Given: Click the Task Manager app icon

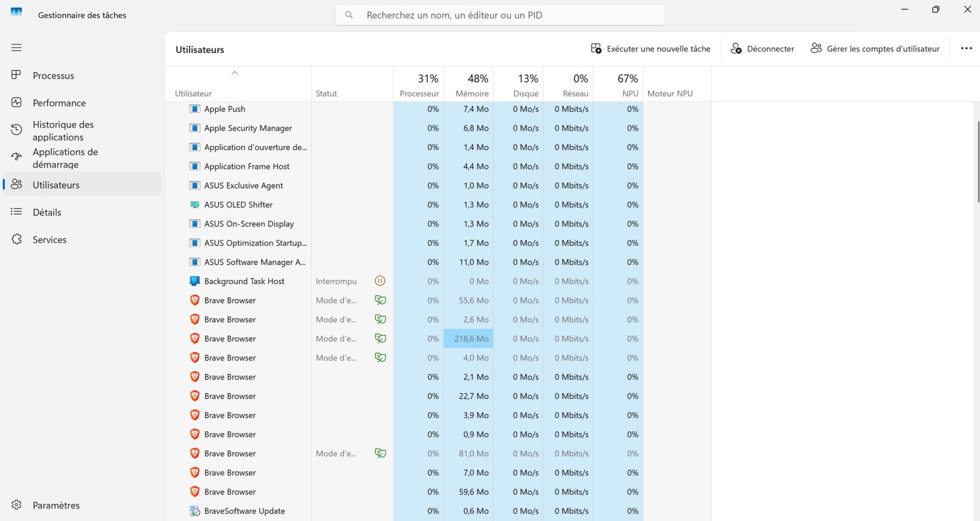Looking at the screenshot, I should pyautogui.click(x=16, y=12).
